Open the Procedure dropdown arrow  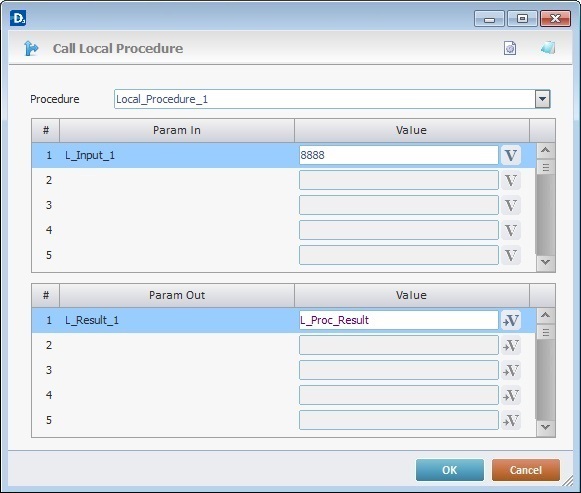tap(542, 99)
